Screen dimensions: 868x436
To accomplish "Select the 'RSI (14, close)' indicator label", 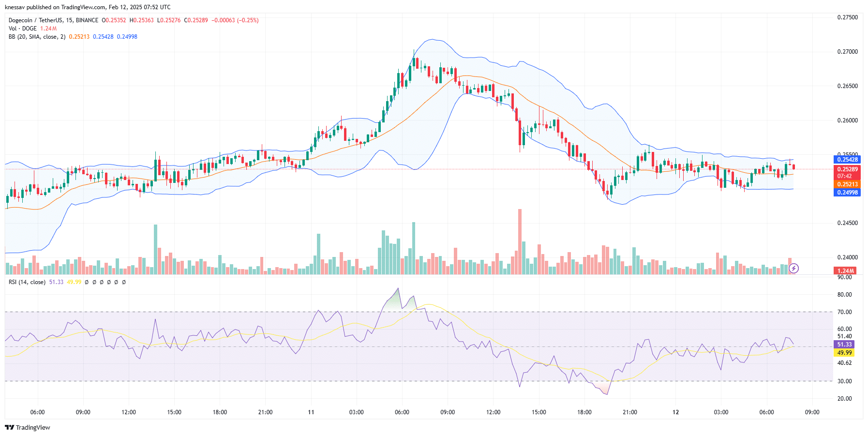I will click(27, 282).
